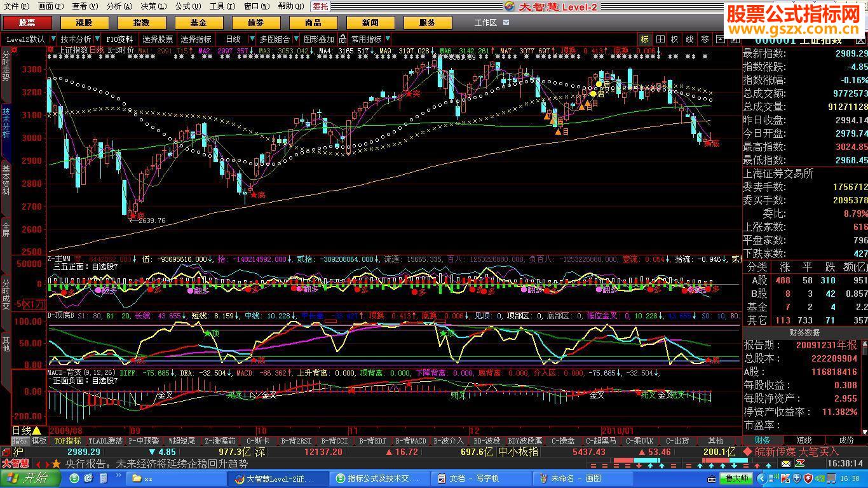Click the F10资料 toolbar button

[119, 39]
